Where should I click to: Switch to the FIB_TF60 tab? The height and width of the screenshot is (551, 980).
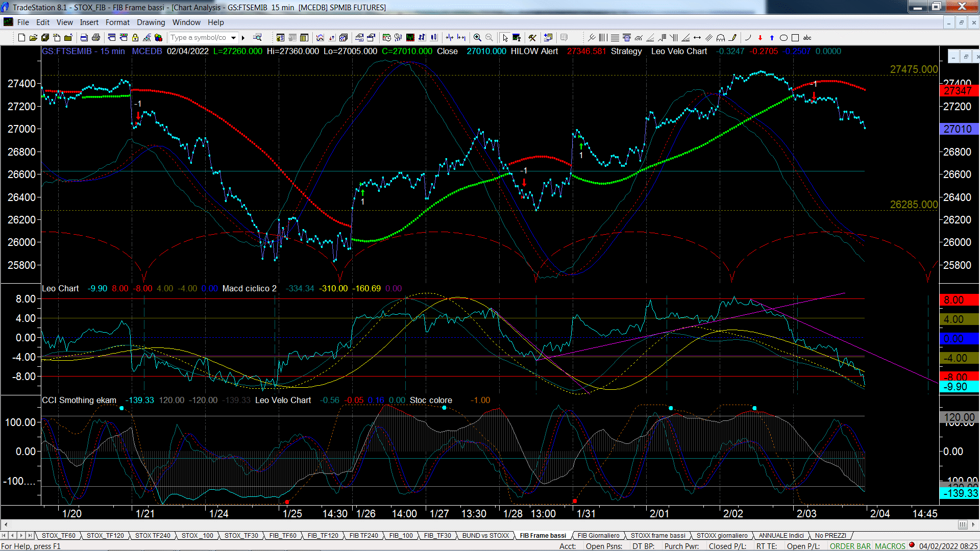coord(283,536)
